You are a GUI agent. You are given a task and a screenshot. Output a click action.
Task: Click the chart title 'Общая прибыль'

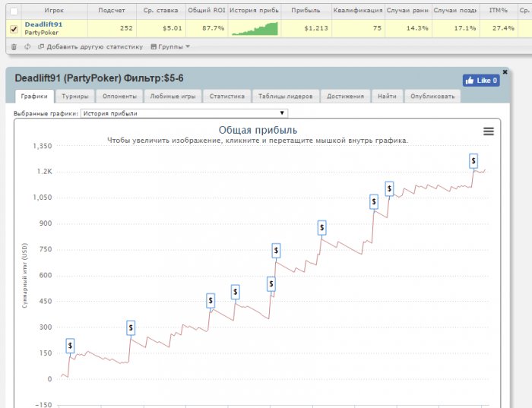(258, 130)
